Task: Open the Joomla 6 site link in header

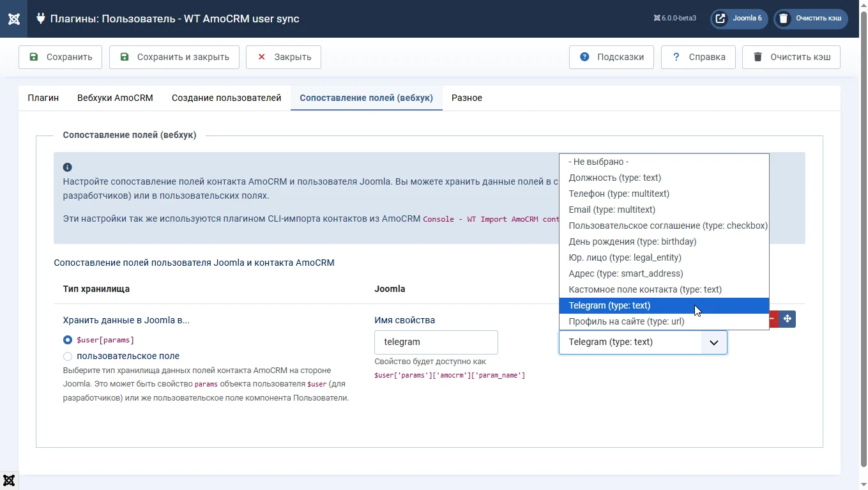Action: [739, 19]
